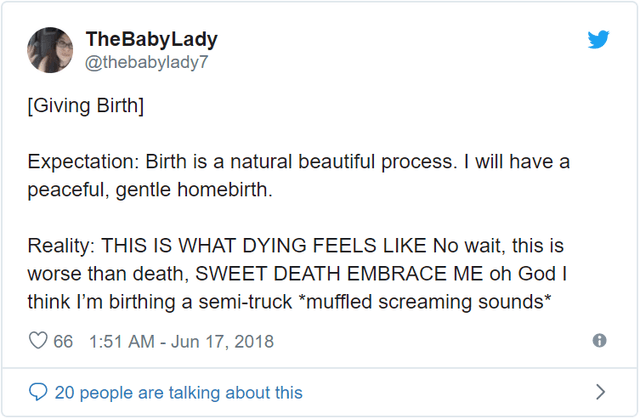The height and width of the screenshot is (419, 640).
Task: Click the "peaceful, gentle homebirth." line
Action: point(150,190)
